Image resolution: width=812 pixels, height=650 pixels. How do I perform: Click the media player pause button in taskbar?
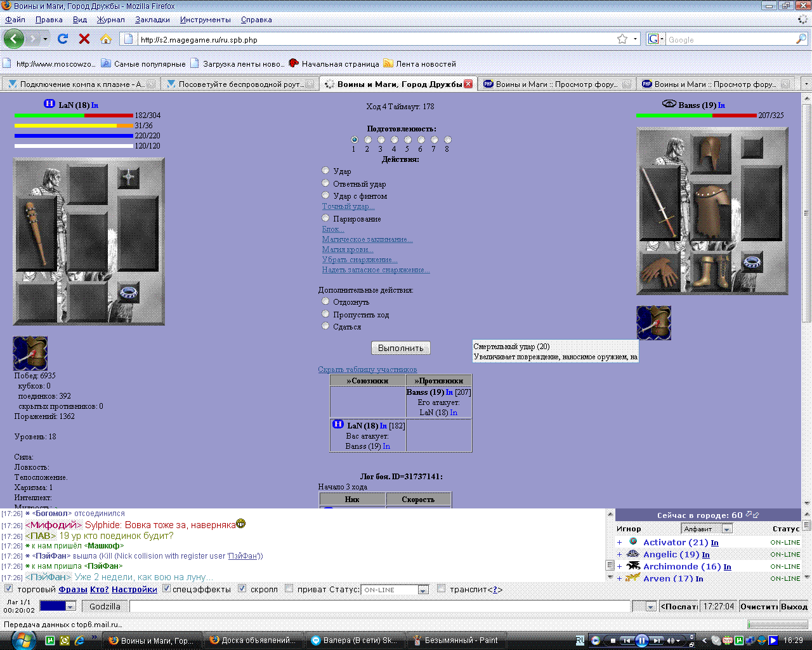[x=641, y=640]
